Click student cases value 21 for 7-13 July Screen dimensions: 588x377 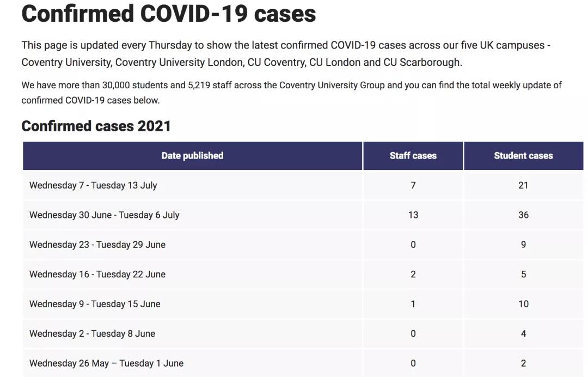(x=523, y=185)
